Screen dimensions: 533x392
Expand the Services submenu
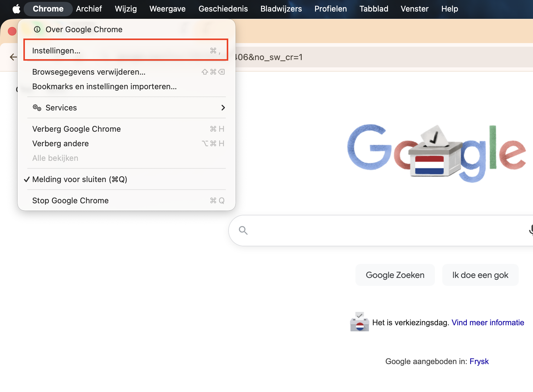coord(223,108)
